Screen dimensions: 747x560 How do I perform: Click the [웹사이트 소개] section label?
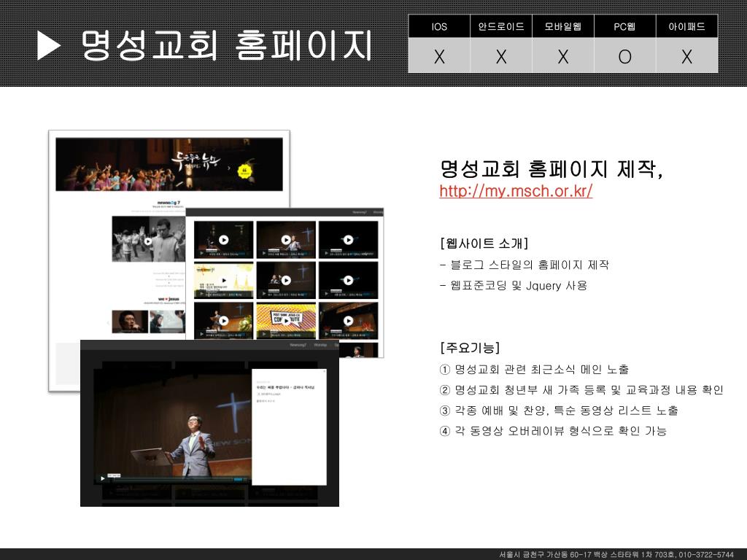point(484,244)
